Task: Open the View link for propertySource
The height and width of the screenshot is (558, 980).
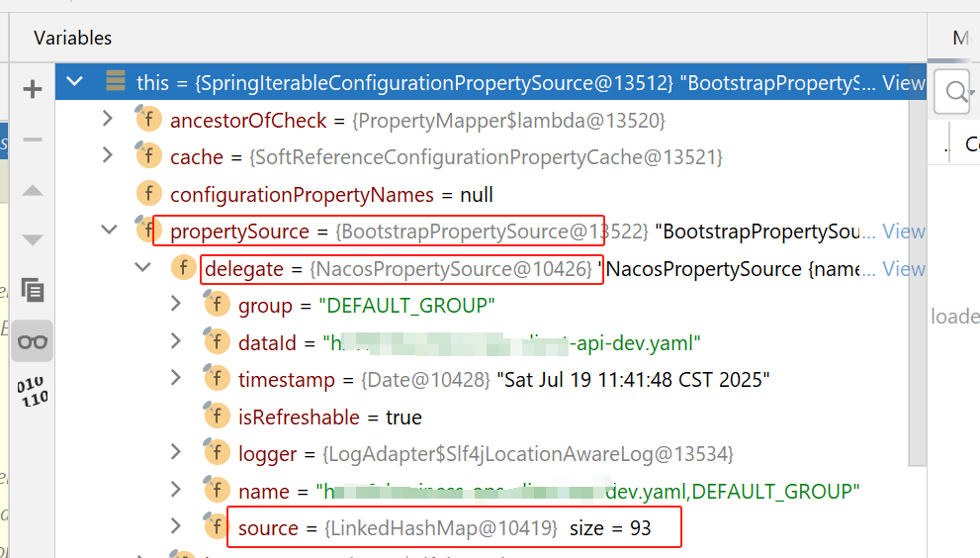Action: [903, 232]
